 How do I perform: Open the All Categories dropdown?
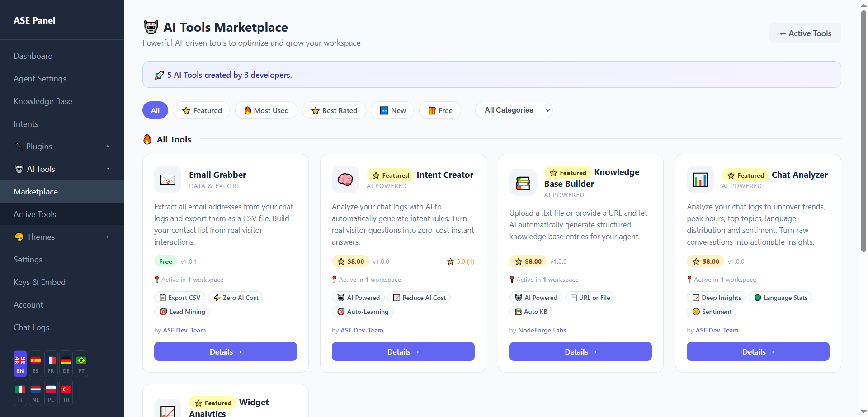[514, 110]
